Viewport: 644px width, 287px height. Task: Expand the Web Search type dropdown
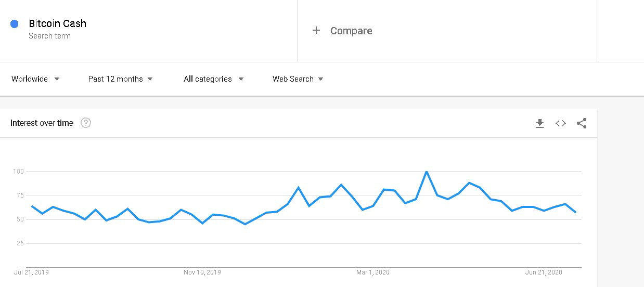[298, 79]
